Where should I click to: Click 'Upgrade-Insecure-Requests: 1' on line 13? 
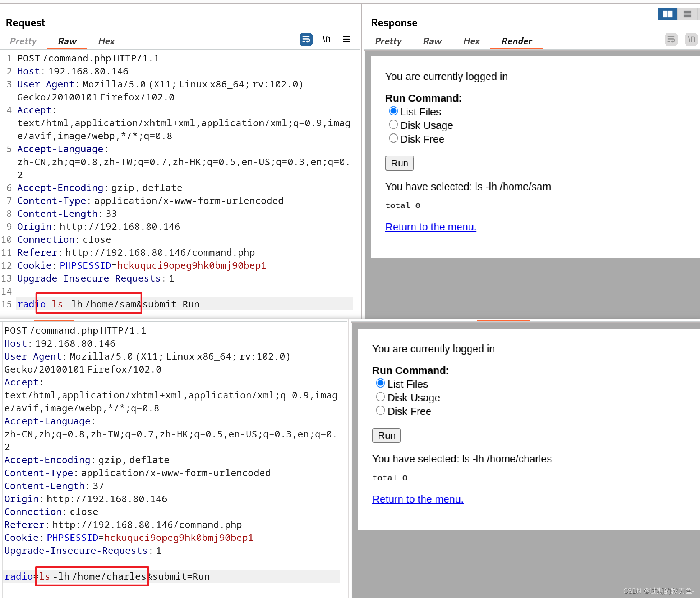pos(96,278)
